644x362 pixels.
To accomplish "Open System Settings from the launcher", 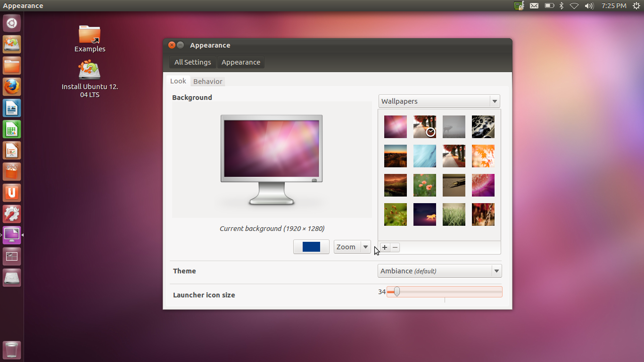I will point(12,214).
